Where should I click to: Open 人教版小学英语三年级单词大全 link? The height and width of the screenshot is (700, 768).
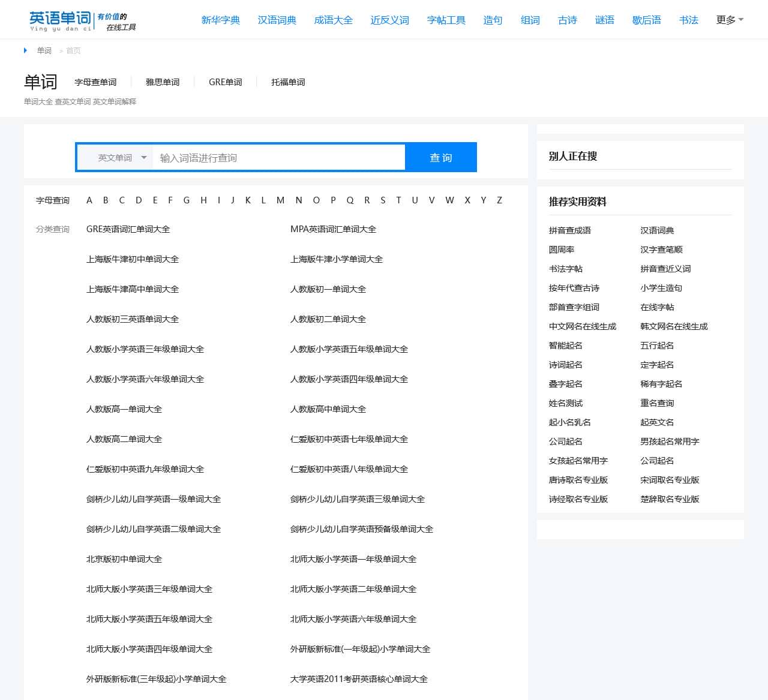[145, 349]
